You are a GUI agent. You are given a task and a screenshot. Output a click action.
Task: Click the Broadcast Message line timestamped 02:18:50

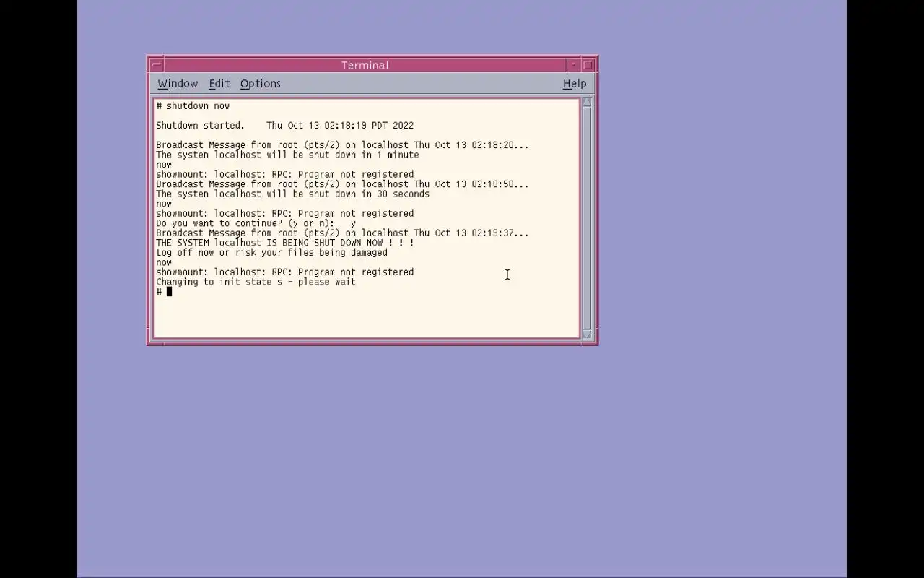coord(342,184)
